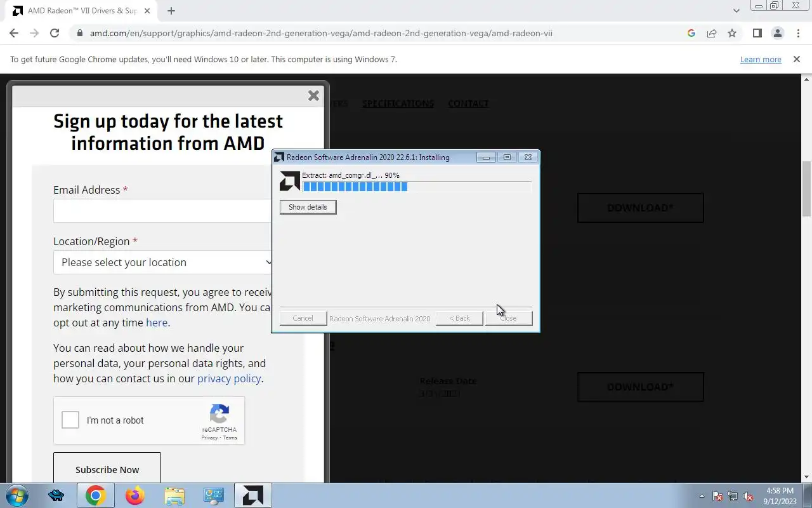Open the SPECIFICATIONS page tab
This screenshot has height=508, width=812.
pos(398,104)
